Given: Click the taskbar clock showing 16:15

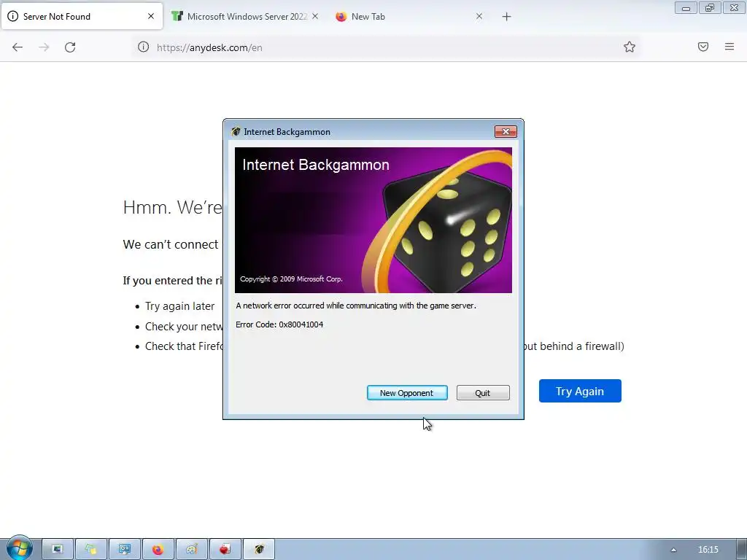Looking at the screenshot, I should click(708, 550).
